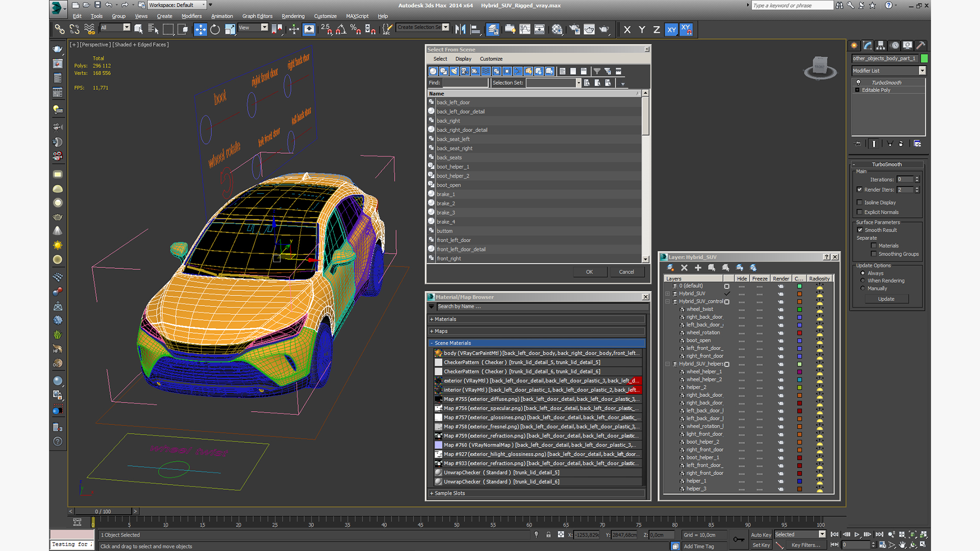Screen dimensions: 980x551
Task: Click OK in Select From Scene dialog
Action: pyautogui.click(x=589, y=272)
